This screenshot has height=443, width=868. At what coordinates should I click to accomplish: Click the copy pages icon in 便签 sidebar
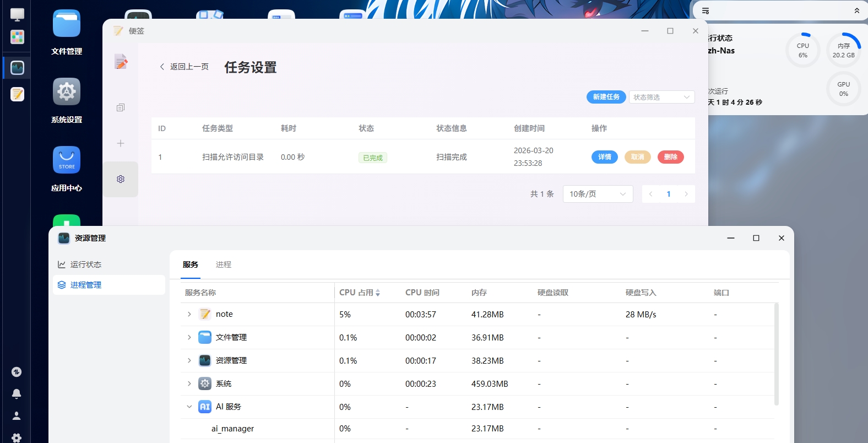[121, 107]
